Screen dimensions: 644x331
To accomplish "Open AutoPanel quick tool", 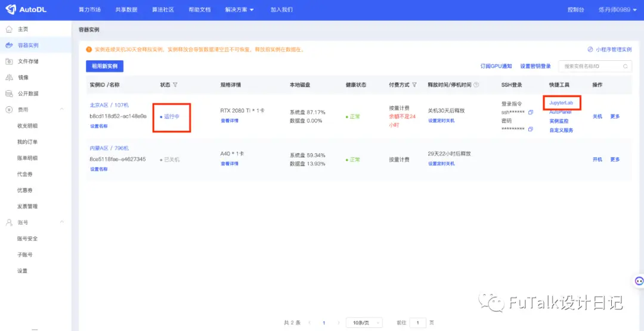I will point(560,112).
